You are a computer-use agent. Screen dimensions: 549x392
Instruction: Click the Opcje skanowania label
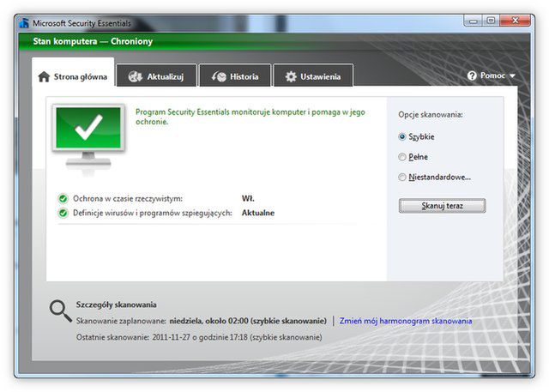pos(431,115)
